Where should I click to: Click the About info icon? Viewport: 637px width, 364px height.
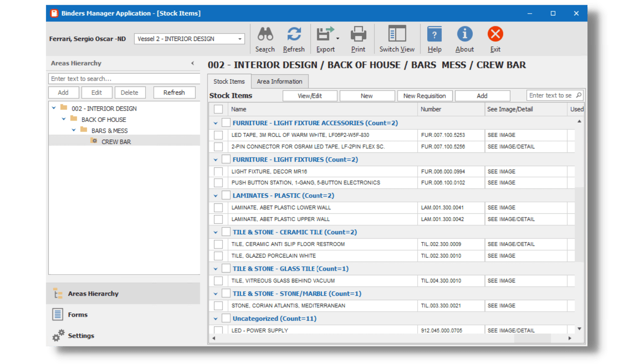click(x=464, y=39)
